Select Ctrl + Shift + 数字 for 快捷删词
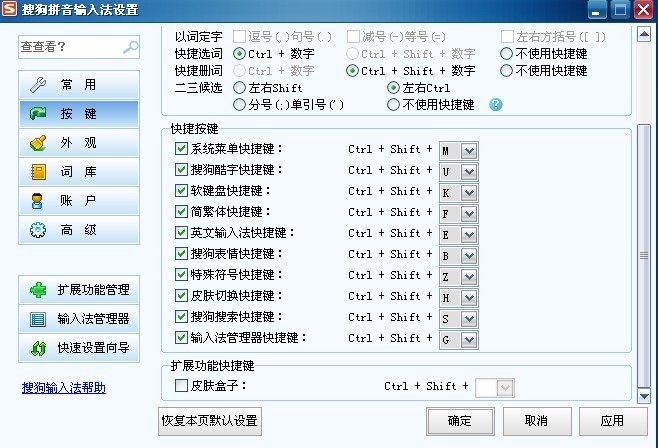Screen dimensions: 658x448 352,70
